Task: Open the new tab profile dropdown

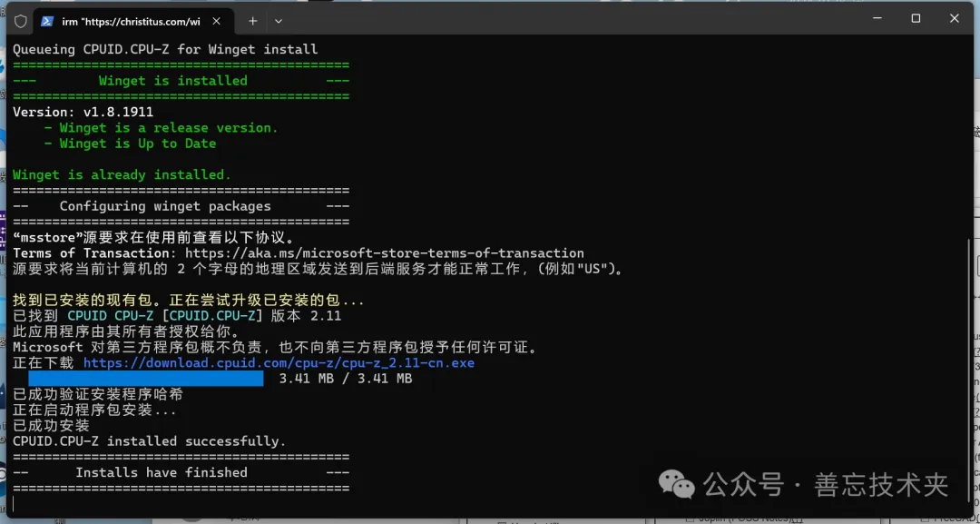Action: click(279, 21)
